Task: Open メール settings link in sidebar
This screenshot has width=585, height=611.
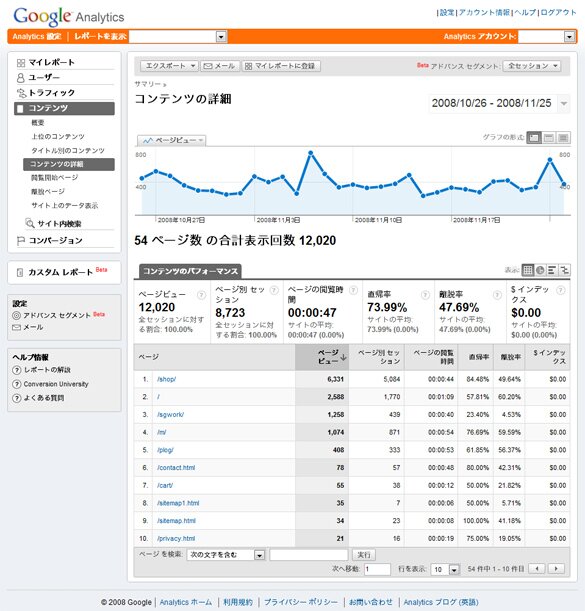Action: click(33, 327)
